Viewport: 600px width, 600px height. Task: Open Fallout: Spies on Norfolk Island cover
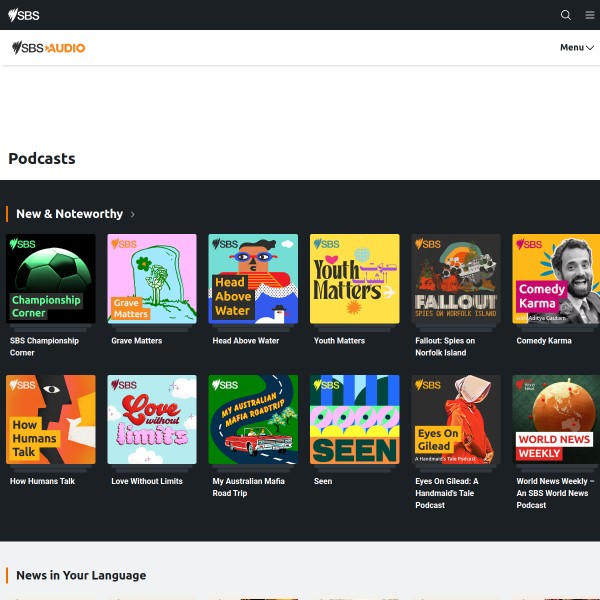click(456, 279)
